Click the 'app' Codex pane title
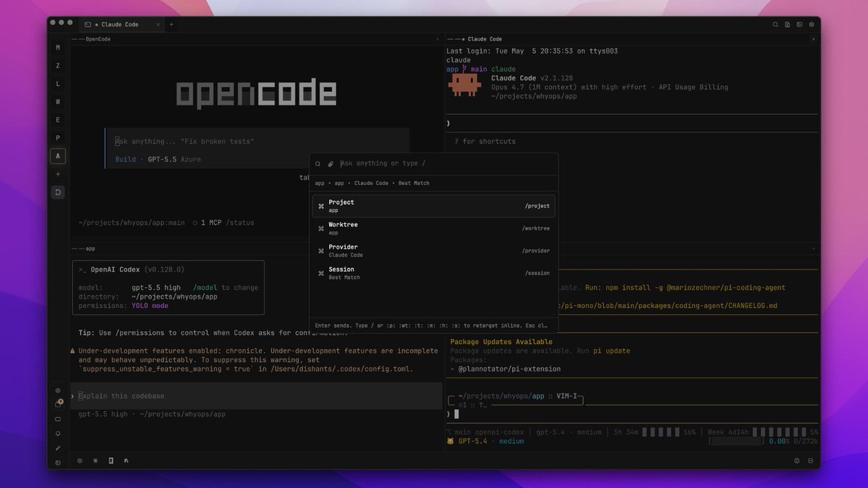The image size is (868, 488). coord(90,249)
